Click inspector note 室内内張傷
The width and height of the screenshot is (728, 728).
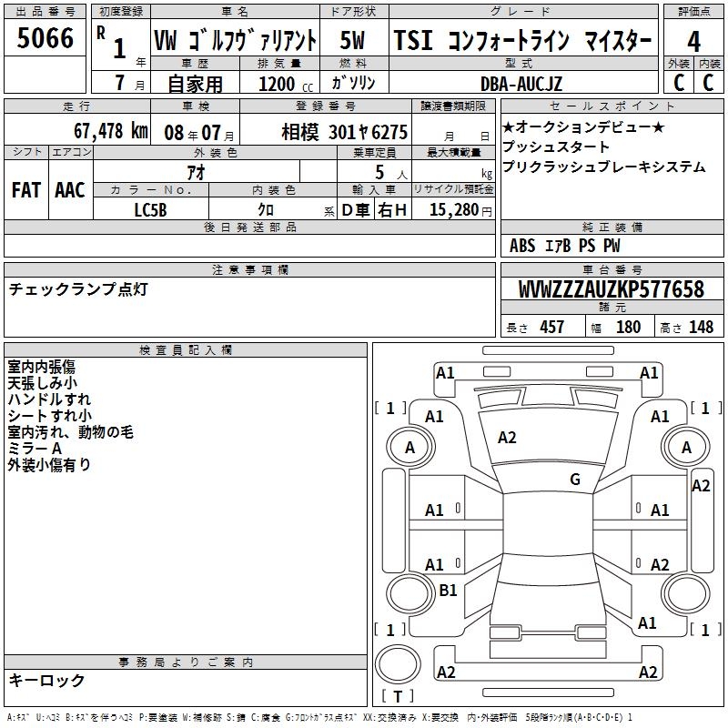[x=41, y=367]
